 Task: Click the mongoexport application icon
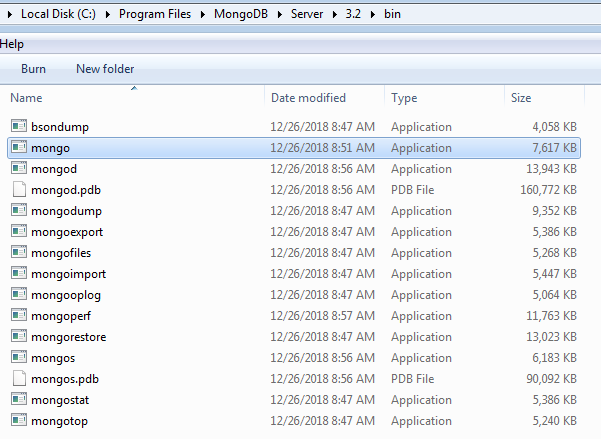pos(19,231)
